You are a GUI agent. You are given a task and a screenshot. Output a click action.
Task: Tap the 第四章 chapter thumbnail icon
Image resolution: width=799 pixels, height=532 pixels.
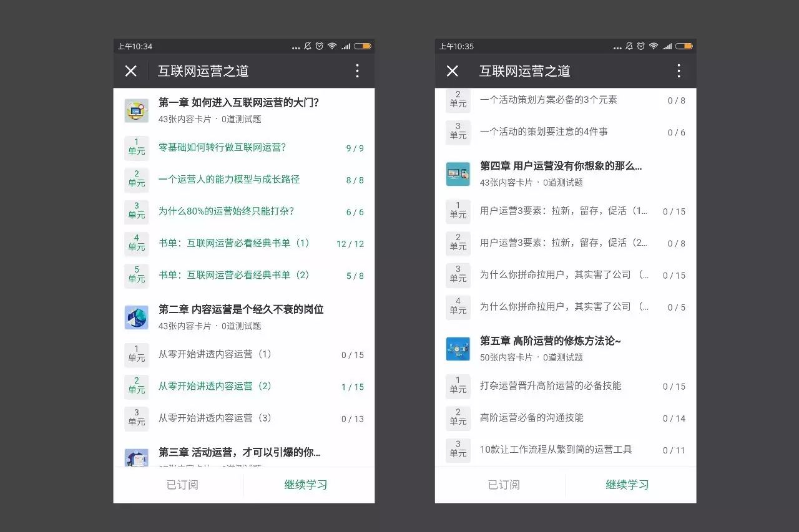[x=458, y=174]
